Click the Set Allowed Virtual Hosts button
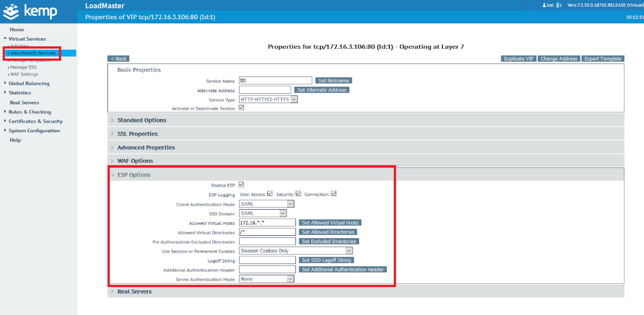Viewport: 644px width, 315px height. click(330, 223)
